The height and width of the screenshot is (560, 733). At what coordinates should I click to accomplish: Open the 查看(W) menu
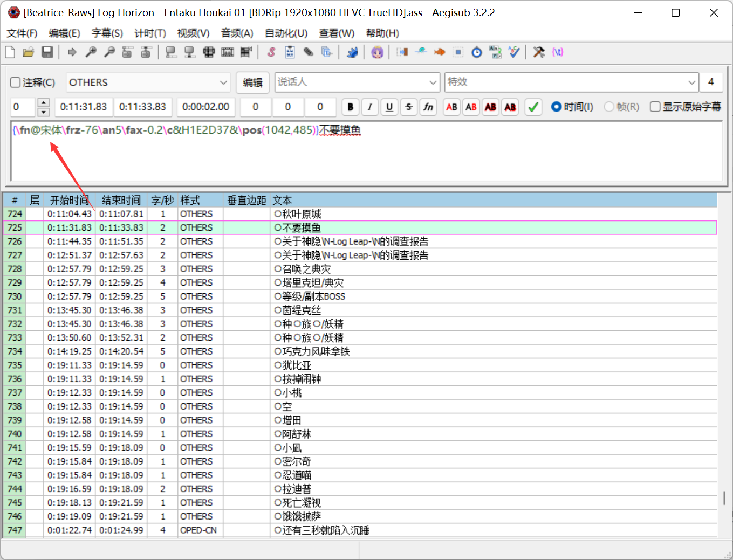[337, 33]
